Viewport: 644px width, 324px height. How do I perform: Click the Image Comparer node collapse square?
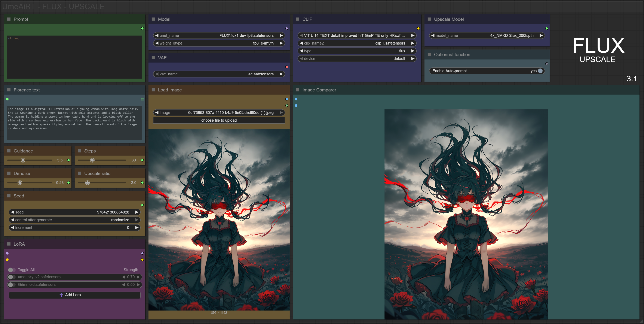tap(297, 90)
